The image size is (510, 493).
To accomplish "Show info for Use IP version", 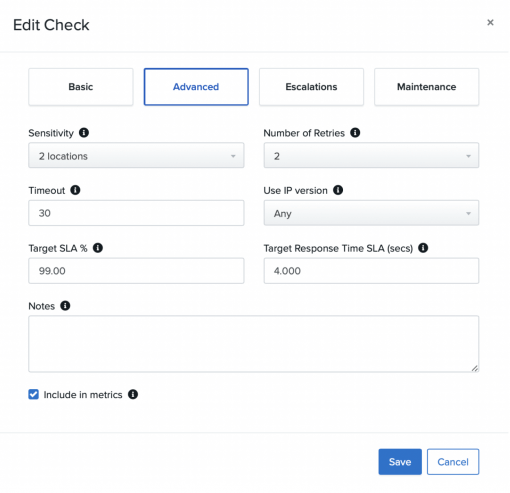I will click(x=338, y=190).
